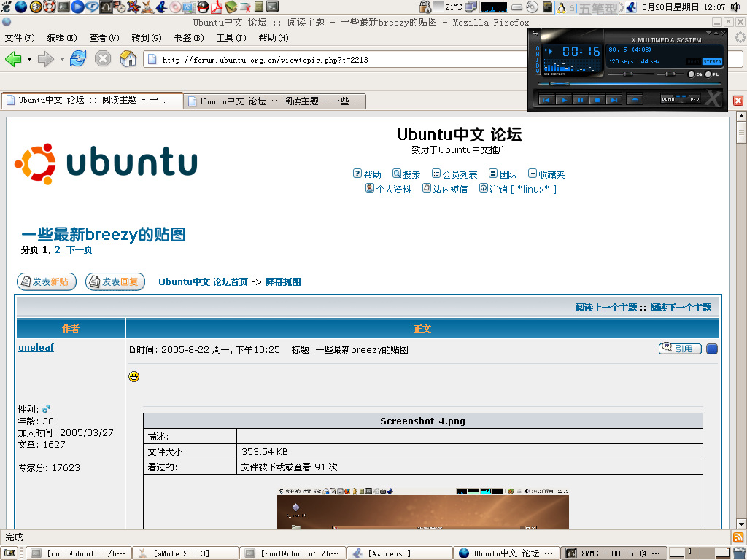Open the 帮助 menu in Firefox

(274, 38)
